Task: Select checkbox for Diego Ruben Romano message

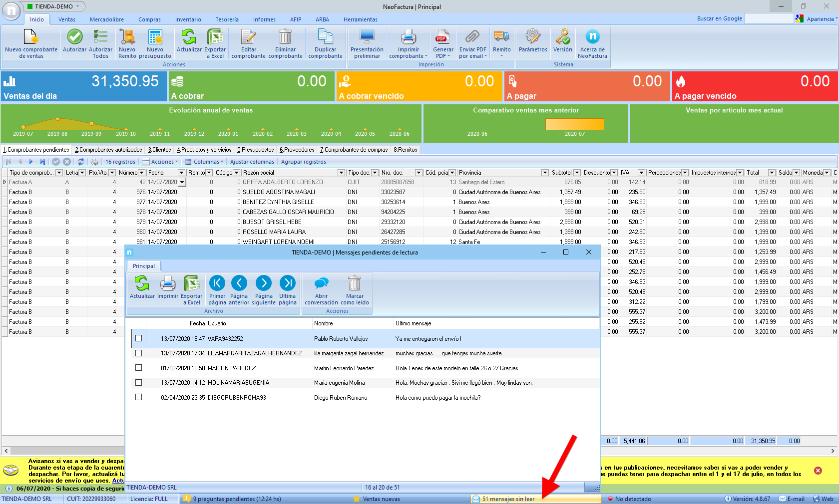Action: pyautogui.click(x=139, y=397)
